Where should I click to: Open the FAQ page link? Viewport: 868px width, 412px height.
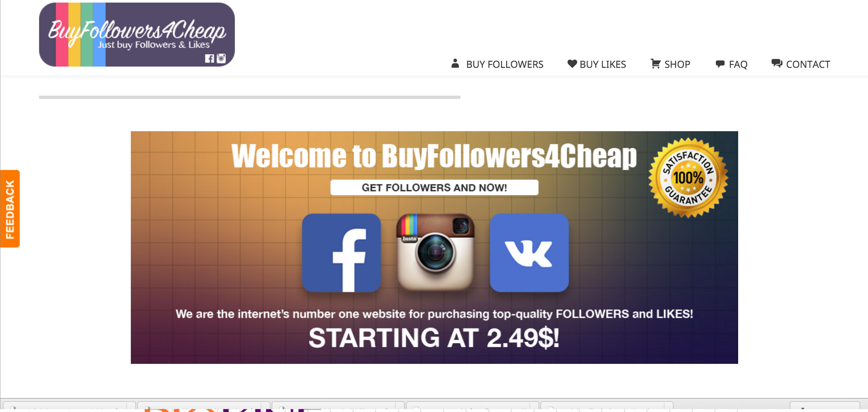(738, 64)
